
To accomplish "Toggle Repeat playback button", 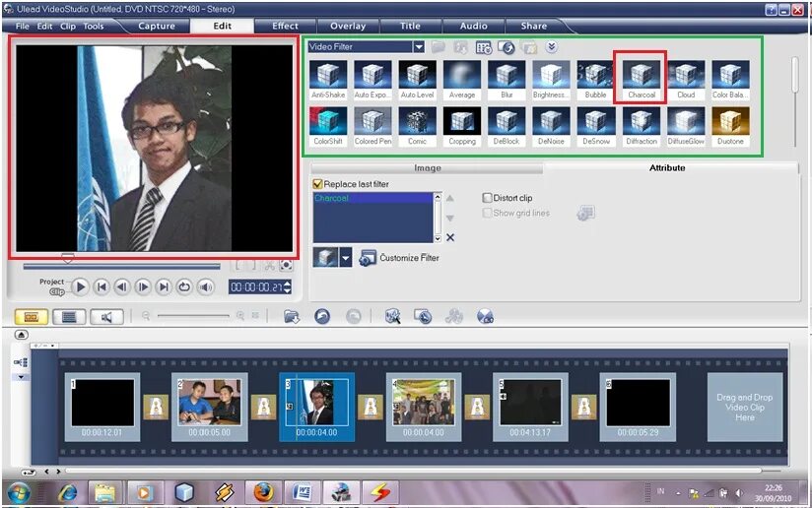I will pyautogui.click(x=184, y=286).
